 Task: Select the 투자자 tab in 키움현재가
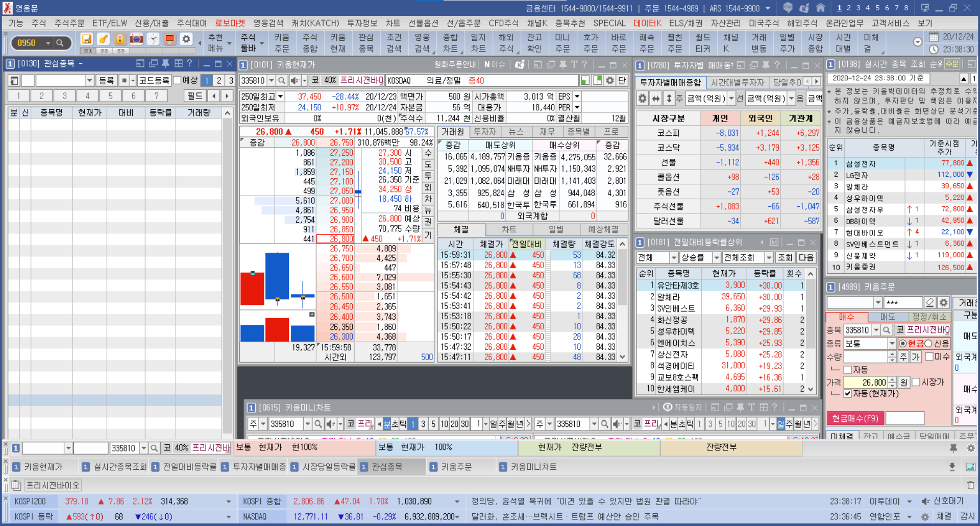(485, 132)
